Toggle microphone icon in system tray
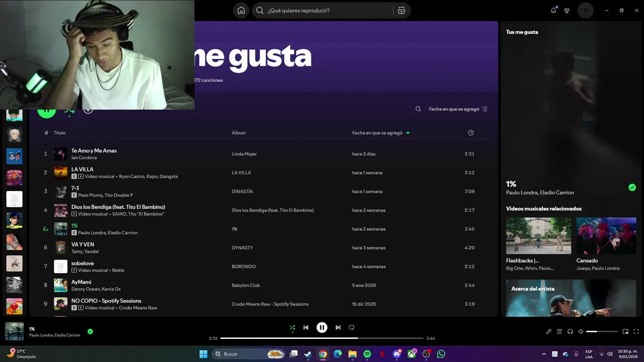644x362 pixels. click(x=576, y=354)
